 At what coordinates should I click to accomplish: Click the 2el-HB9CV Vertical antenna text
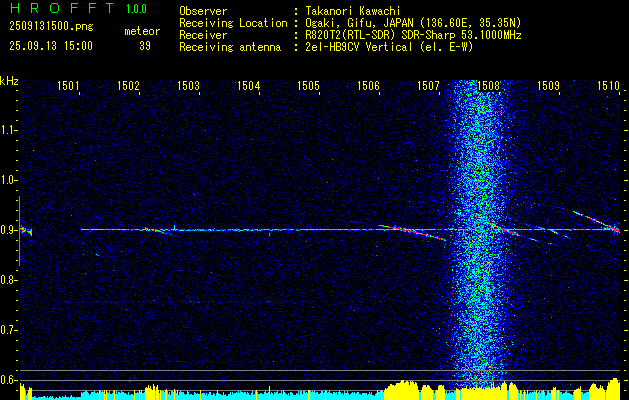click(389, 47)
